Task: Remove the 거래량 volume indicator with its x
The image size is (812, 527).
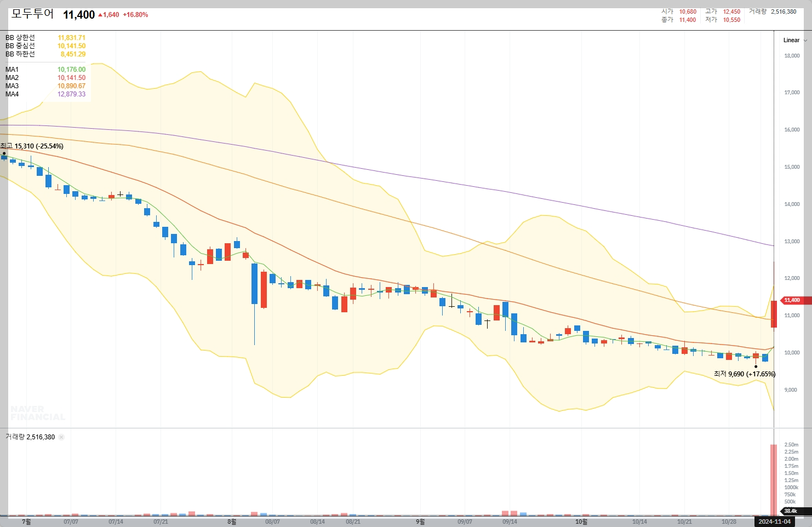Action: pos(61,437)
